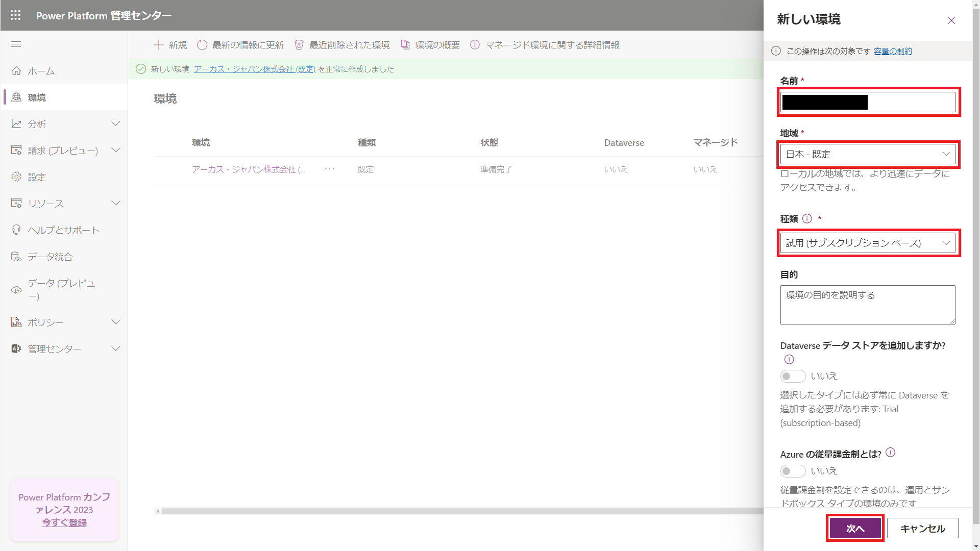Screen dimensions: 980x551
Task: Click info icon under Dataverse データ ストア question
Action: coord(789,359)
